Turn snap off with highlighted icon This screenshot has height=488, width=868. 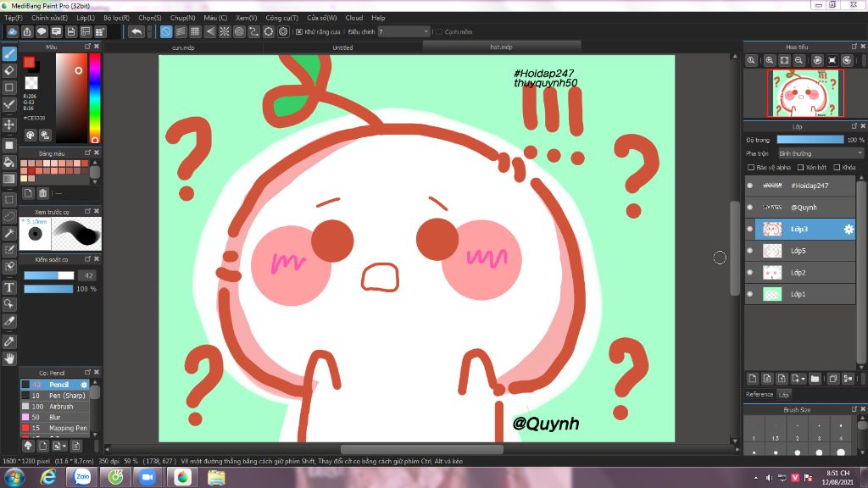166,32
